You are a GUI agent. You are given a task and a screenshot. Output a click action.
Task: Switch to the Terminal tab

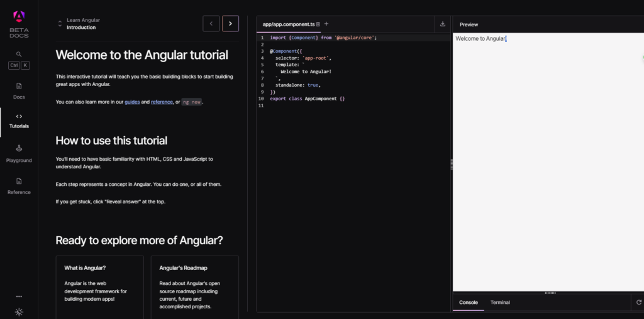point(500,303)
